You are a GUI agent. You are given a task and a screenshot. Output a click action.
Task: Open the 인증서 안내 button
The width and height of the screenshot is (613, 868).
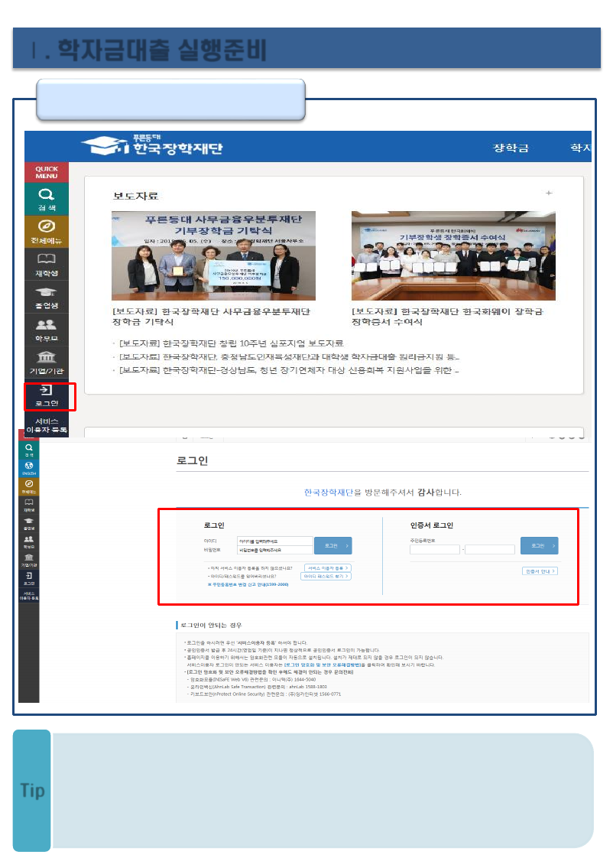coord(540,571)
